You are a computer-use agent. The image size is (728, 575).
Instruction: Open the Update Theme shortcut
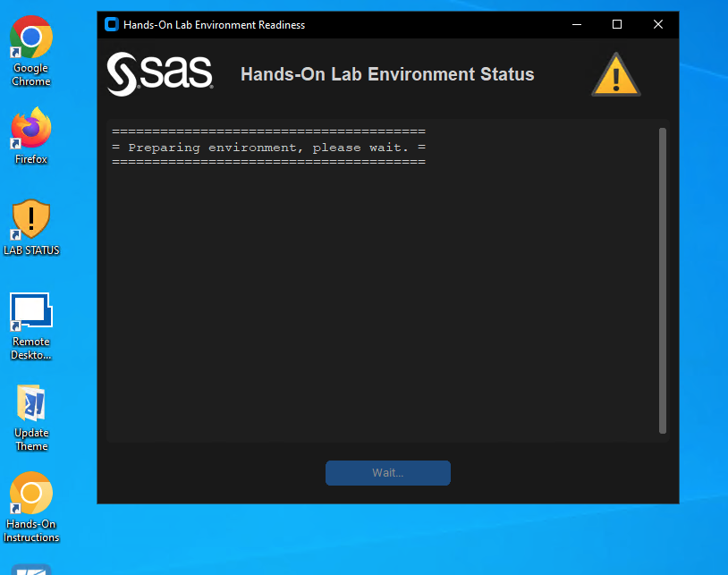tap(31, 402)
